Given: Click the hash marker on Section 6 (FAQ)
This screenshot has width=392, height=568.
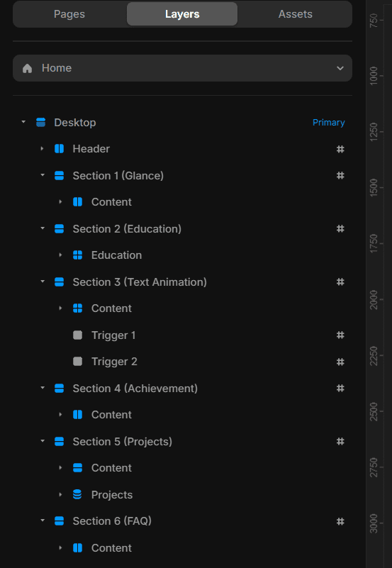Looking at the screenshot, I should pos(340,521).
